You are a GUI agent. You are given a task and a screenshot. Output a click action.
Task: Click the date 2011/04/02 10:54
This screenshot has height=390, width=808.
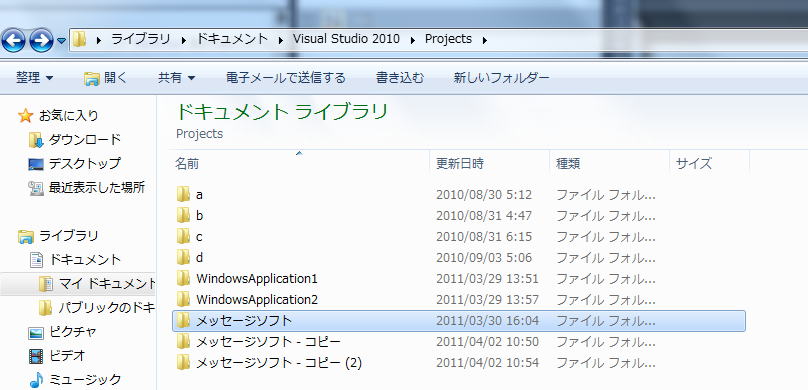(x=487, y=363)
